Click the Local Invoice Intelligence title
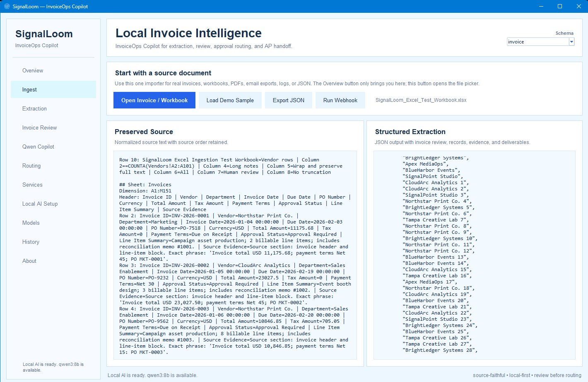Viewport: 588px width, 382px height. click(x=188, y=33)
